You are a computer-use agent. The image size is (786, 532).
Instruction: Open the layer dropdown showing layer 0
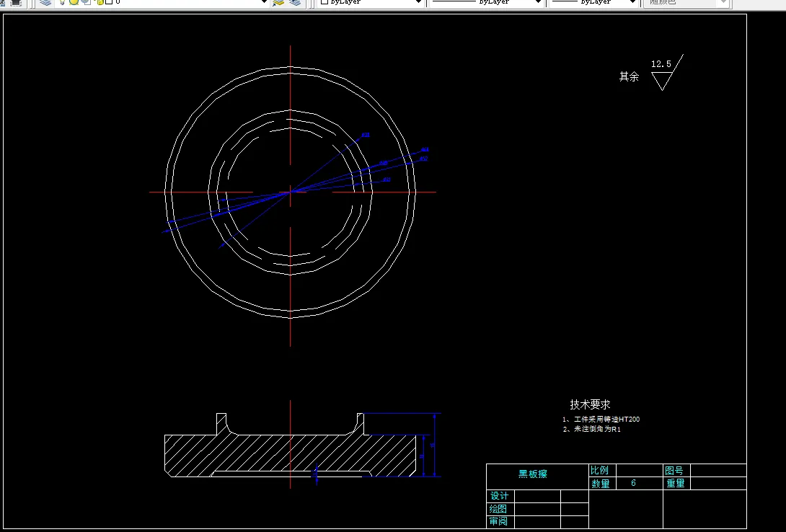[163, 2]
